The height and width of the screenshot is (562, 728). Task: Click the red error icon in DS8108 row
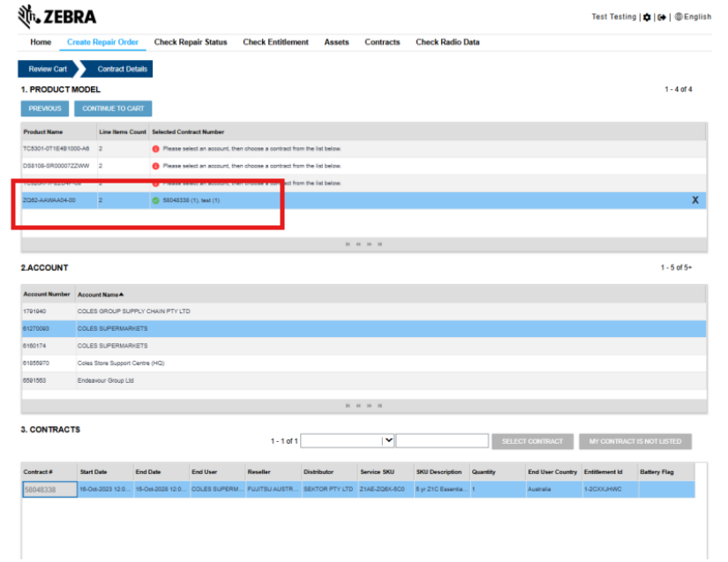coord(155,166)
